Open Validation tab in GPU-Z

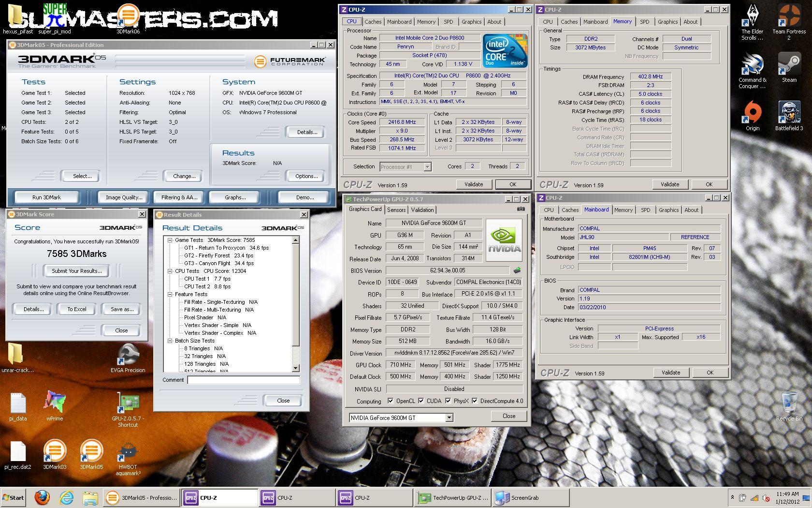click(422, 210)
